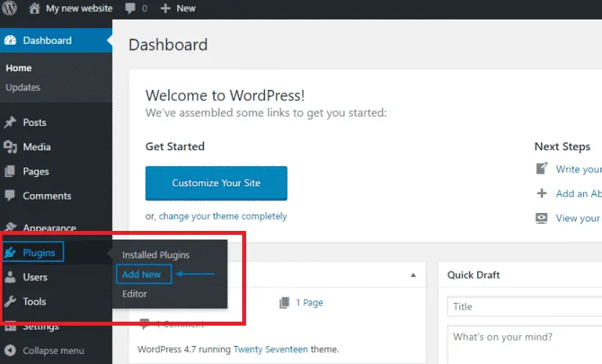Open the Plugins menu item
The image size is (602, 364).
tap(34, 252)
